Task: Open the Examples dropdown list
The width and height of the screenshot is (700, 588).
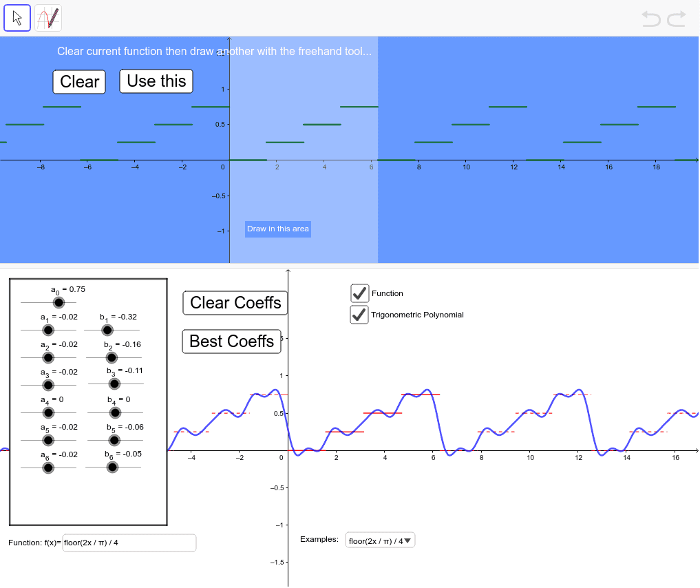Action: point(380,540)
